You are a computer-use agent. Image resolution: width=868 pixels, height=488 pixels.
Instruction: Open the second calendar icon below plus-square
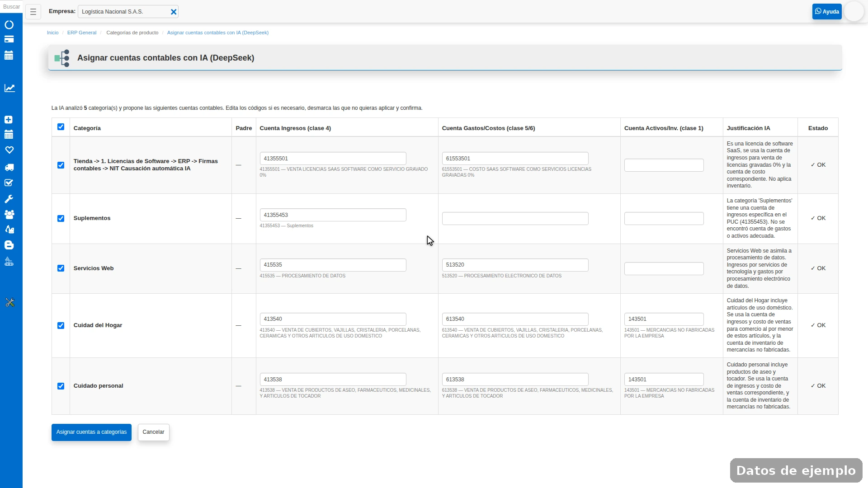[x=9, y=135]
